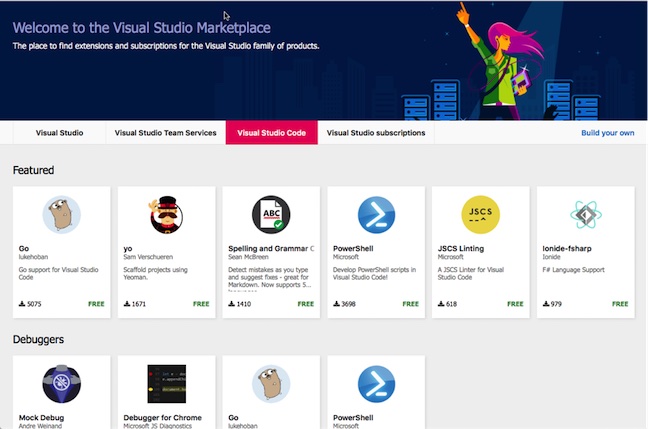This screenshot has width=648, height=429.
Task: Click download icon beside 618
Action: tap(441, 304)
